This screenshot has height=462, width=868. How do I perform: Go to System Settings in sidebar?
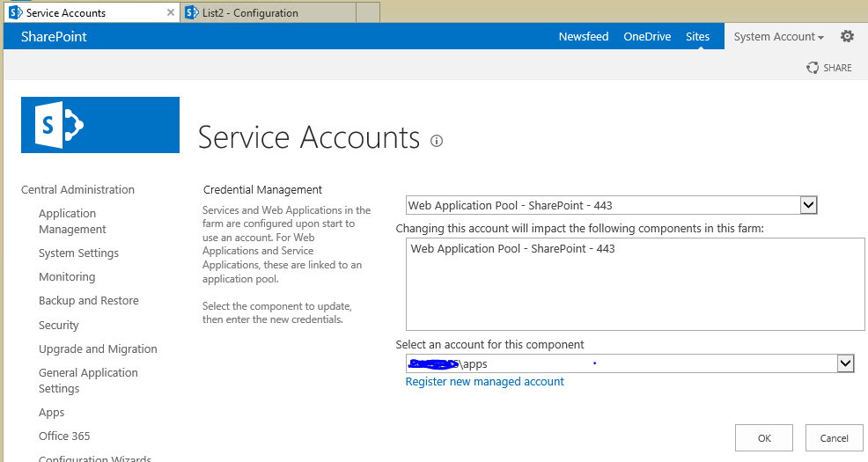(78, 253)
